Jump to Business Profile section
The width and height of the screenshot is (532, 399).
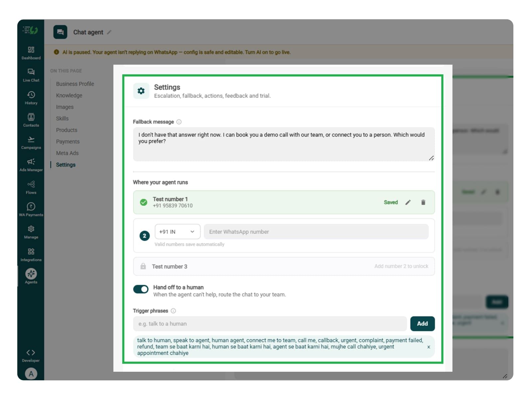pyautogui.click(x=75, y=84)
